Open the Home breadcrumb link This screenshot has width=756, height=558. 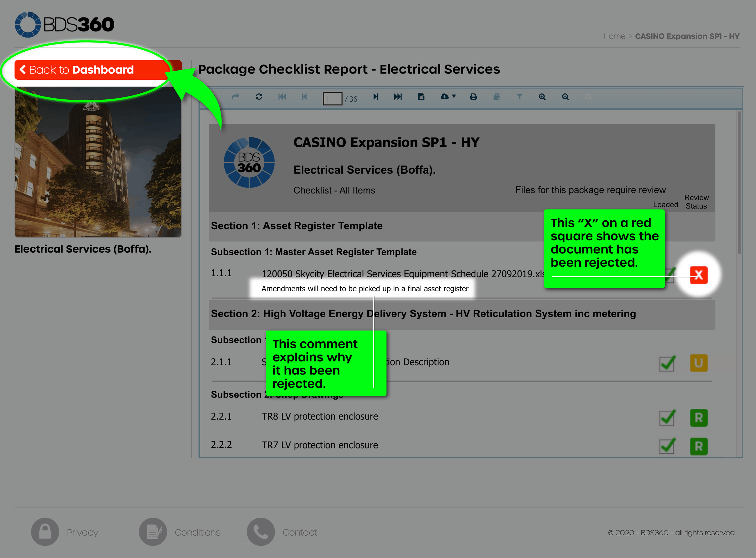tap(614, 36)
